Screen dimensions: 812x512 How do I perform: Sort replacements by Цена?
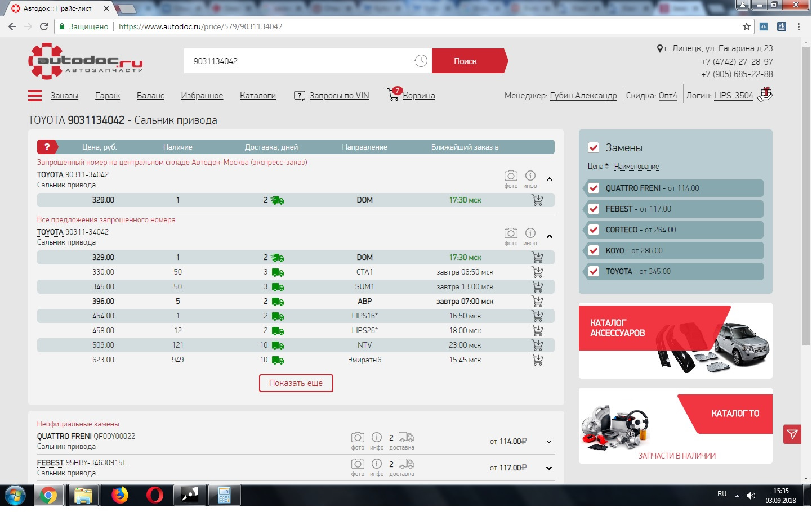[598, 167]
